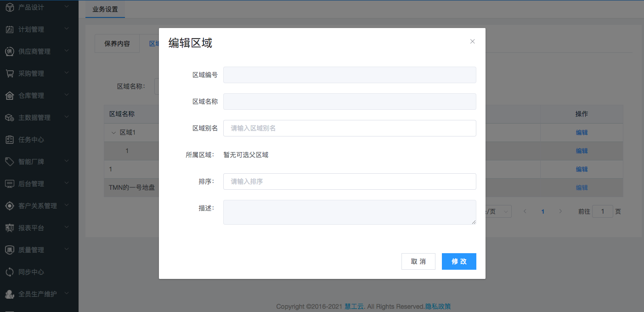
Task: Click into the 排序 input field
Action: 349,182
